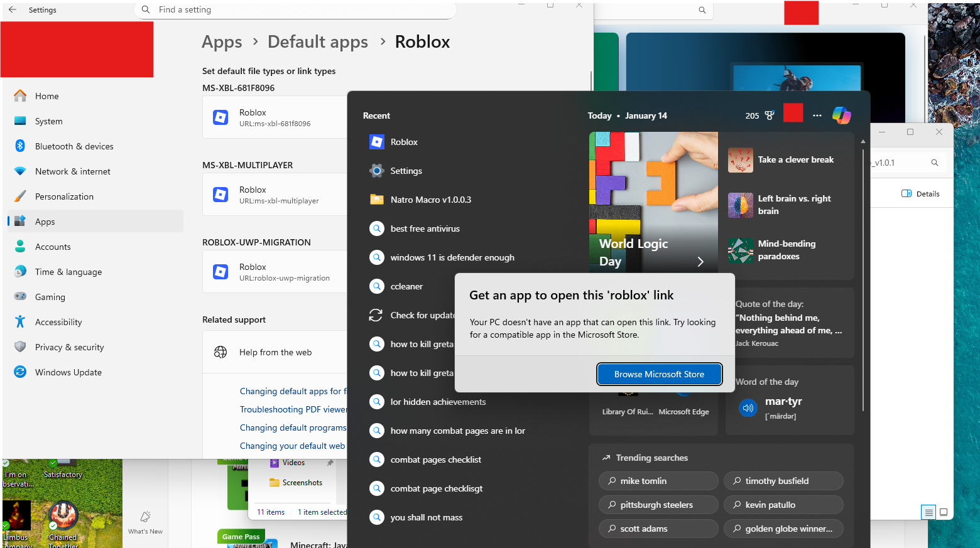Enable thumbnail view in the file dialog
Screen dimensions: 980x548
(944, 512)
